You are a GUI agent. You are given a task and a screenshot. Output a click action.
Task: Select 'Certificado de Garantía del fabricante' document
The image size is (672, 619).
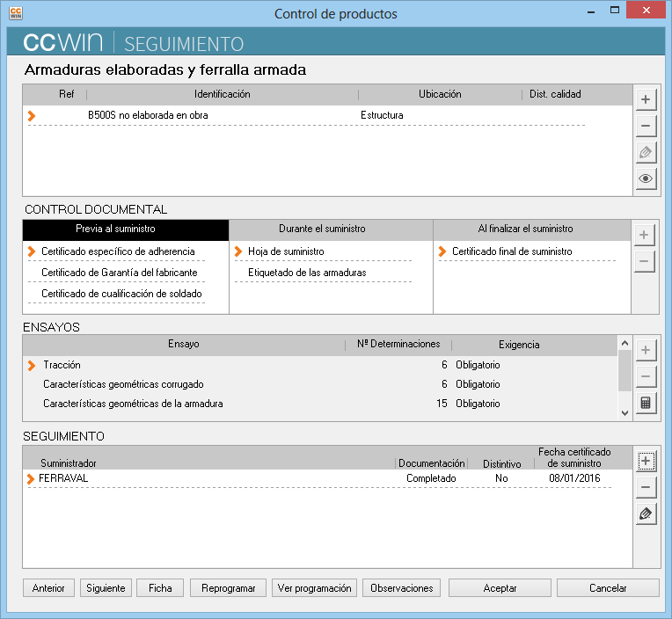(x=119, y=273)
